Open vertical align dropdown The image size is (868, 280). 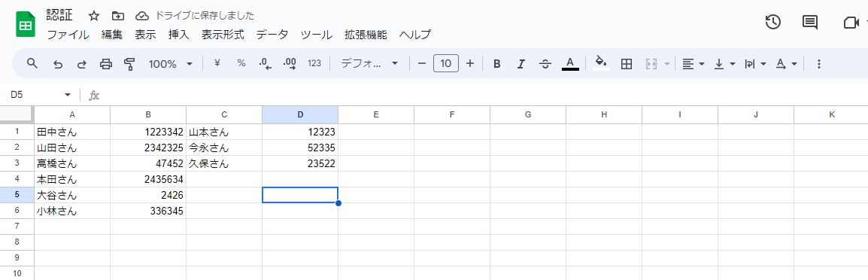pyautogui.click(x=724, y=64)
